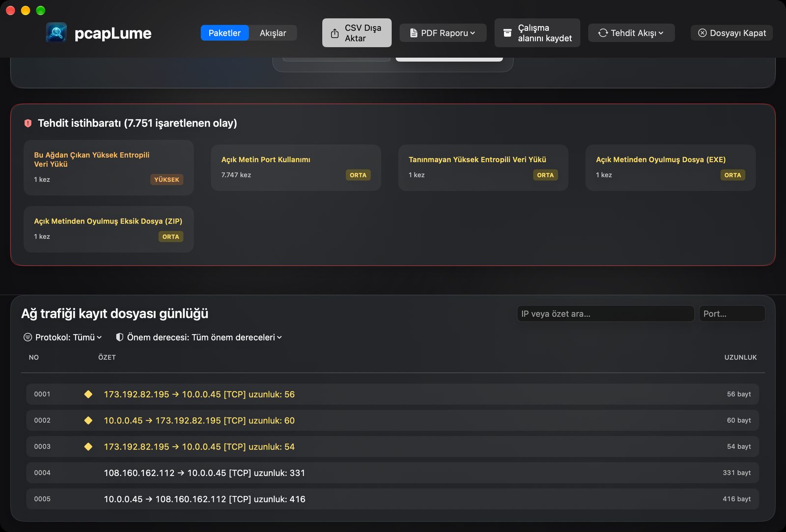Screen dimensions: 786x532
Task: Click the Dosyayı Kapat button
Action: coord(732,33)
